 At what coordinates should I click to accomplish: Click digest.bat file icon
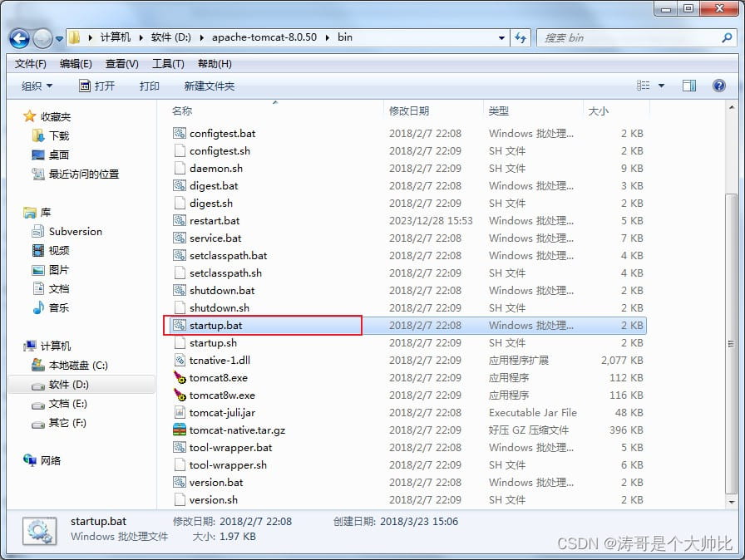click(179, 185)
